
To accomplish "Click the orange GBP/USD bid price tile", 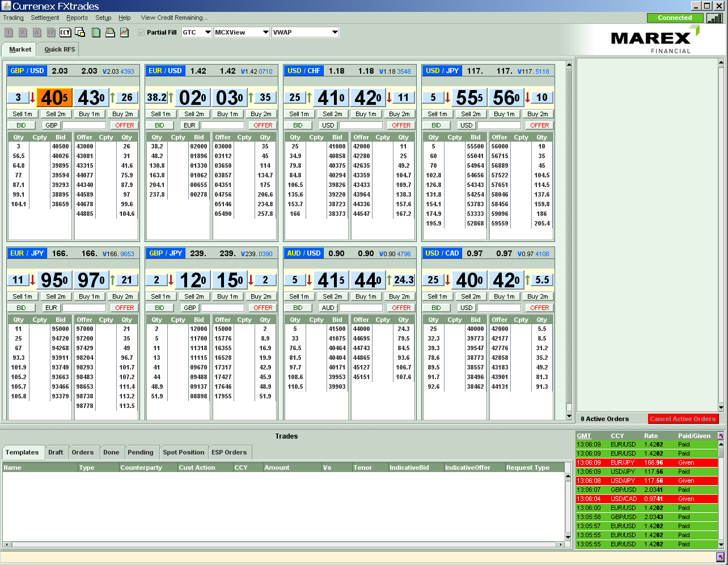I will coord(54,97).
